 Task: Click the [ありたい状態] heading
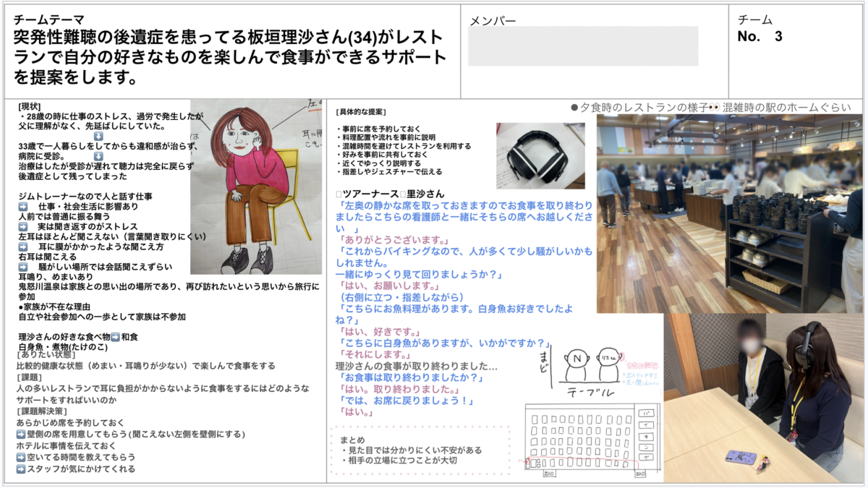(44, 354)
